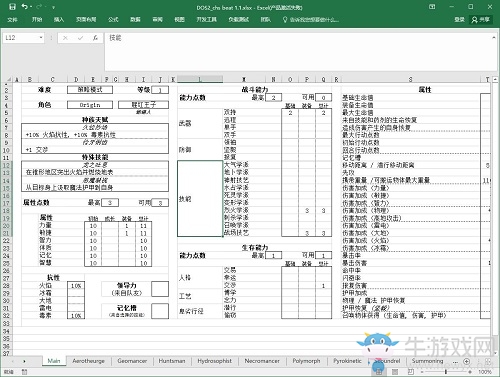
Task: Click the Tell Me lightbulb search box
Action: coord(311,20)
